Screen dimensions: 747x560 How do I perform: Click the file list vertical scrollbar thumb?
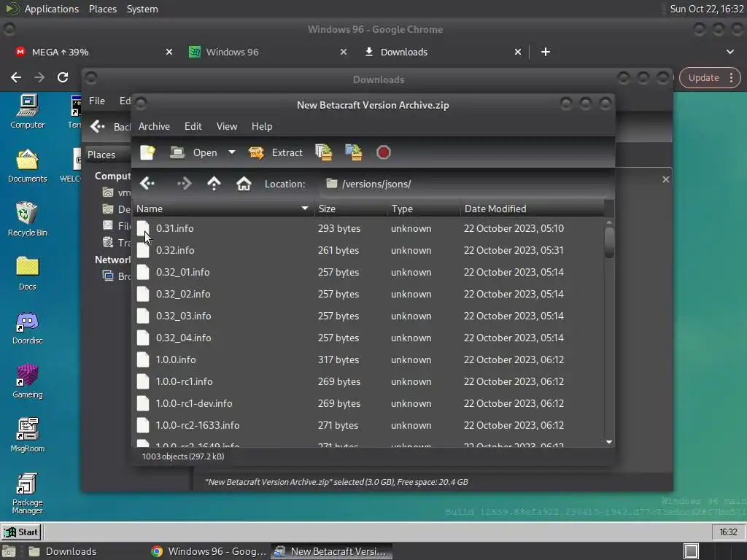tap(609, 243)
